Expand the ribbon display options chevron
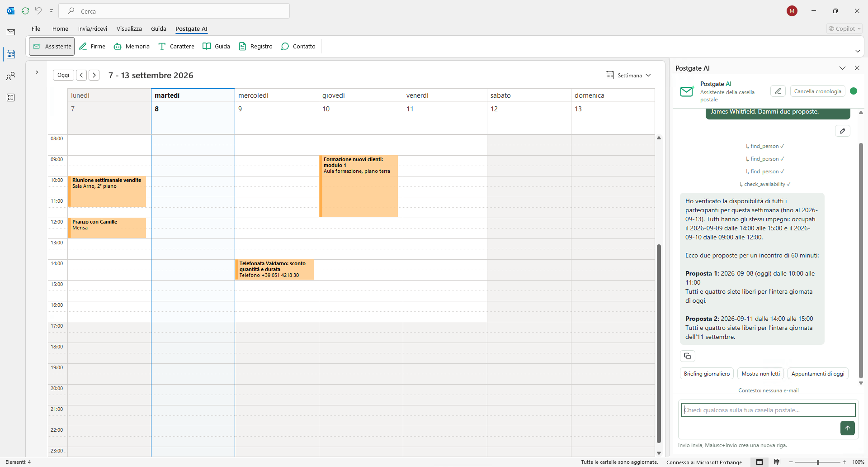Screen dimensions: 868x467 pos(858,51)
